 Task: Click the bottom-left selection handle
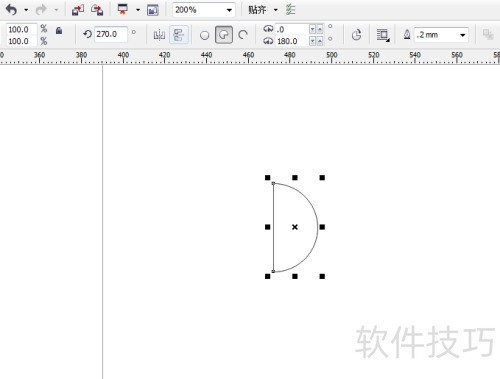coord(268,276)
